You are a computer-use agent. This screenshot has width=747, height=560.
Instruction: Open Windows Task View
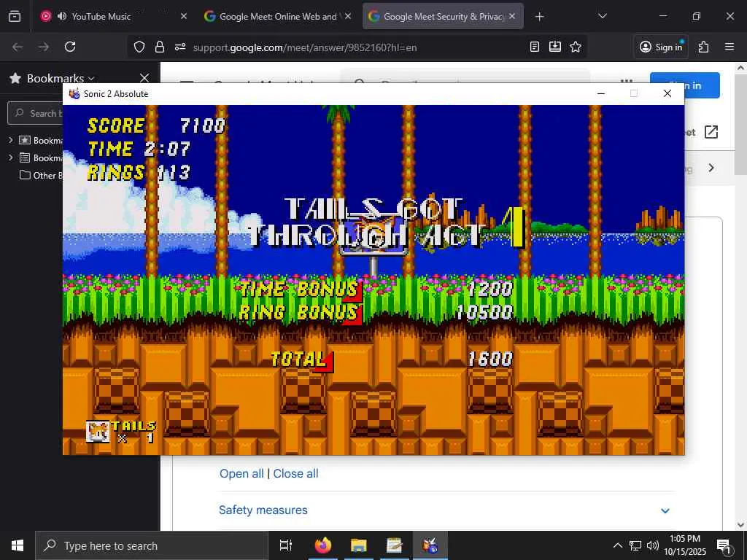[285, 545]
